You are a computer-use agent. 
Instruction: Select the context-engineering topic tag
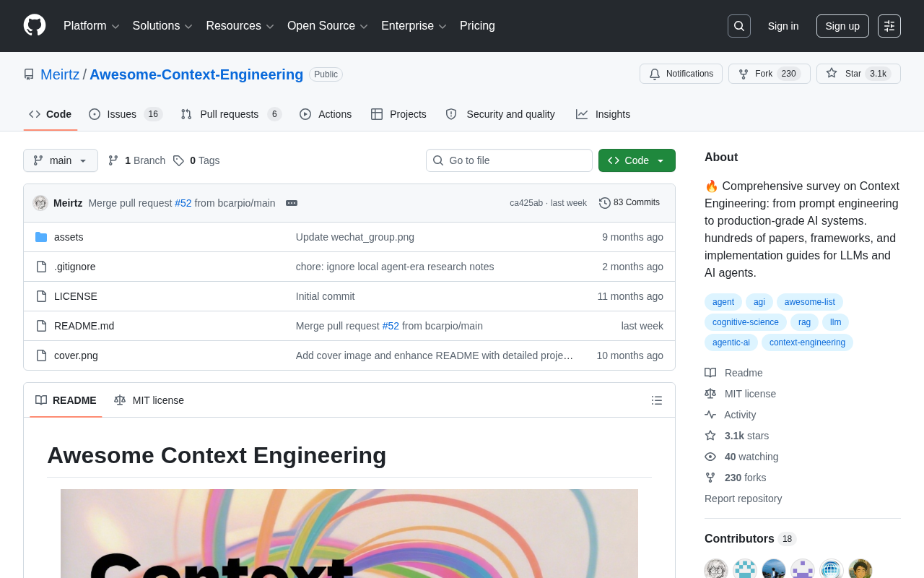click(807, 342)
